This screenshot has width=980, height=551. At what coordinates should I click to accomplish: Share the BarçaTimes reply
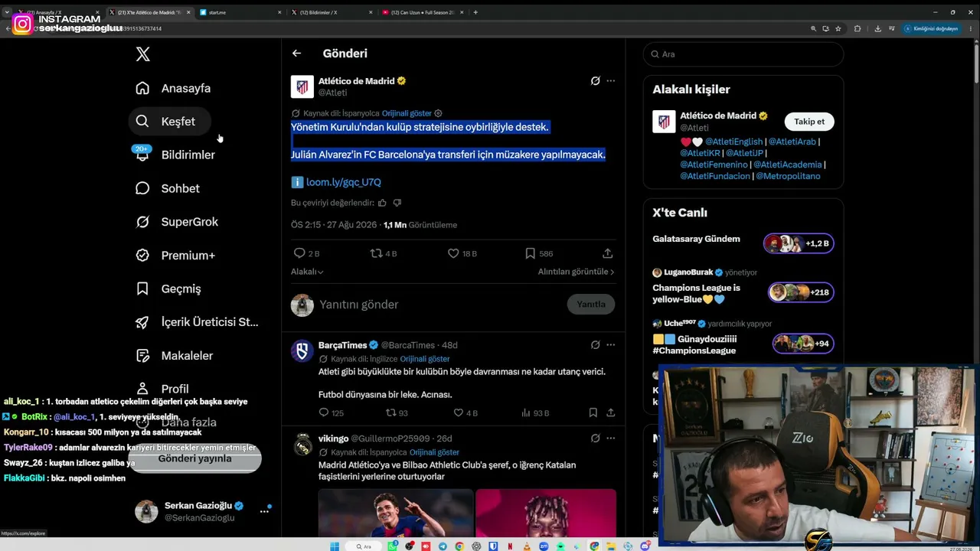pyautogui.click(x=610, y=412)
